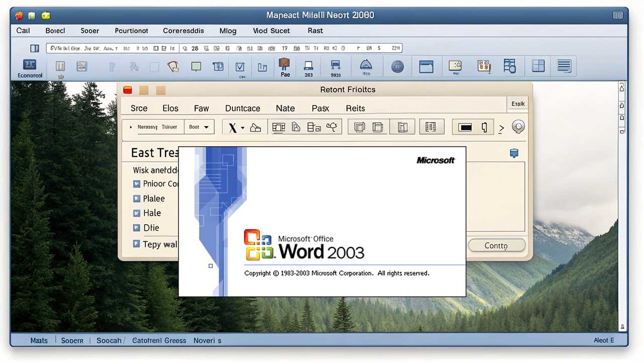The image size is (644, 362).
Task: Open the Nate menu in the dialog
Action: click(x=285, y=108)
